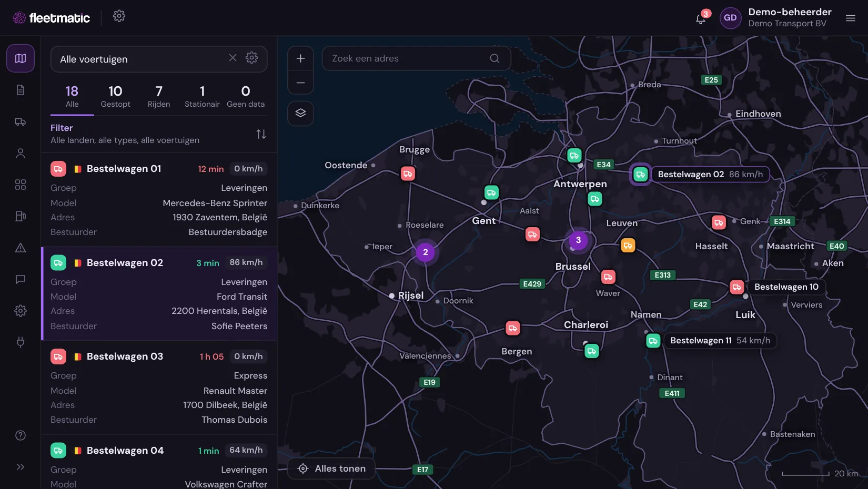Image resolution: width=868 pixels, height=489 pixels.
Task: Click Thomas Dubois driver name
Action: click(x=235, y=420)
